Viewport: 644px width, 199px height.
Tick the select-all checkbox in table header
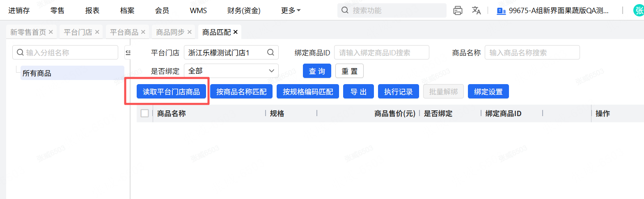point(144,113)
